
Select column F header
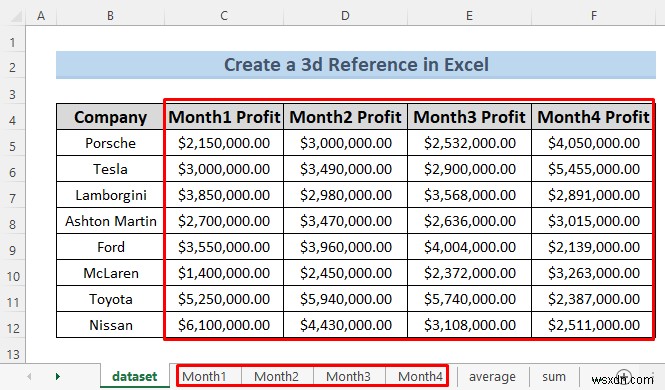pos(594,16)
